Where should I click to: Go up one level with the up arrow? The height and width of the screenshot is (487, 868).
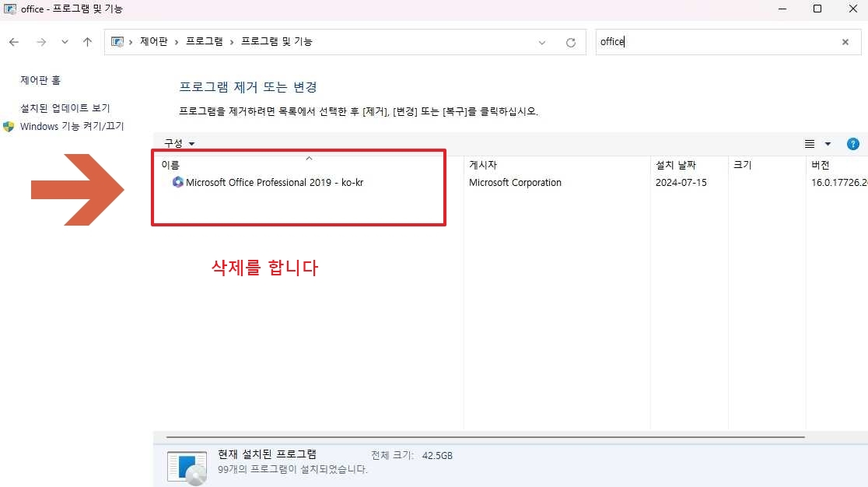coord(87,42)
